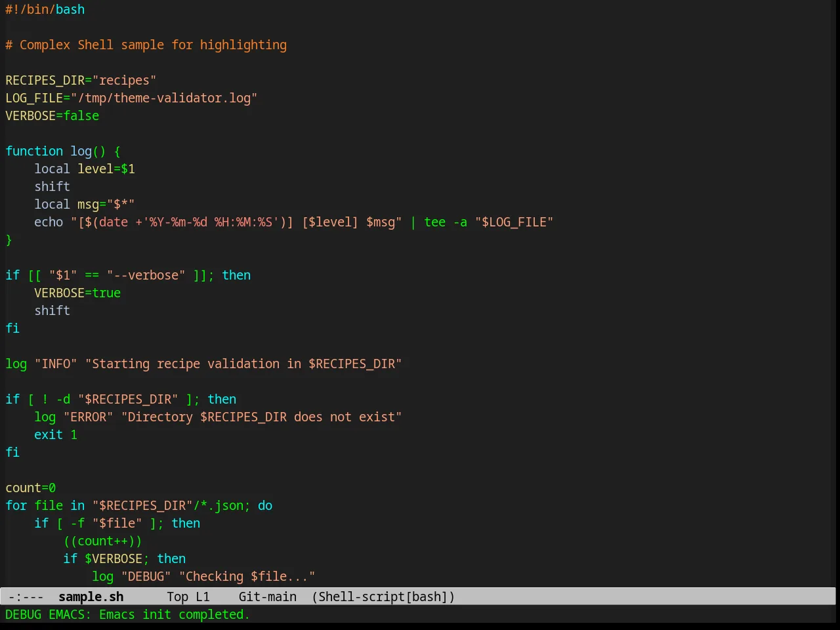Click the Git-main version control indicator

267,597
